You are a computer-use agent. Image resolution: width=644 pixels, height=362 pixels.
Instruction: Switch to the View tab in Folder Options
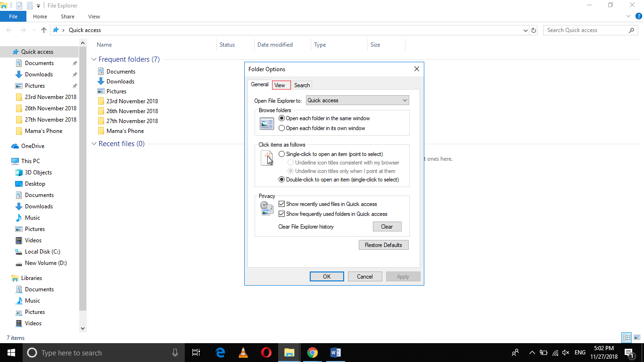pos(281,85)
